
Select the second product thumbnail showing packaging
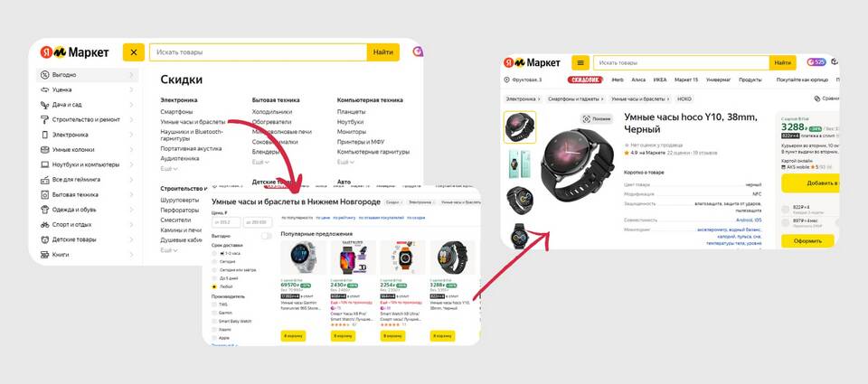pyautogui.click(x=519, y=164)
